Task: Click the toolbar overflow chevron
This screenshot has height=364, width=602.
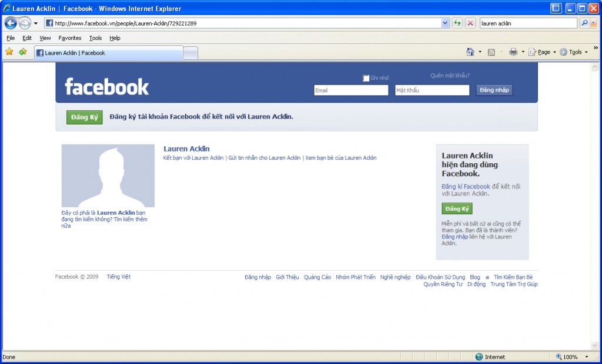Action: (596, 48)
